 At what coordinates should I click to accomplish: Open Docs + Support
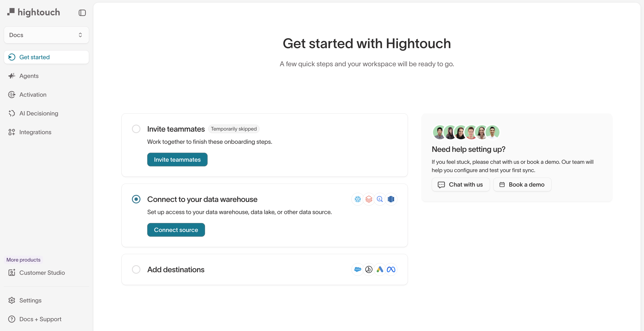pos(40,319)
